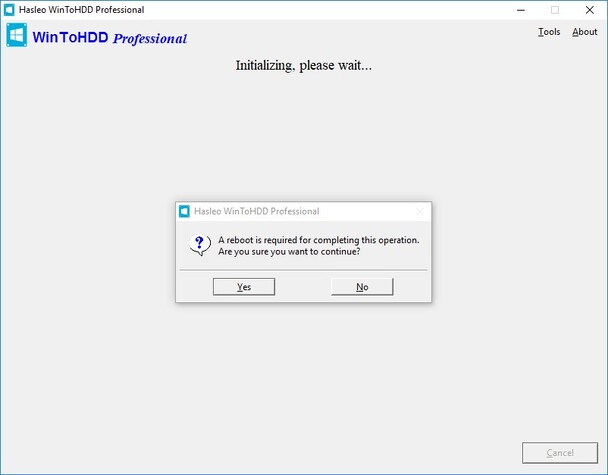
Task: Click the 'Initializing, please wait...' text
Action: 304,65
